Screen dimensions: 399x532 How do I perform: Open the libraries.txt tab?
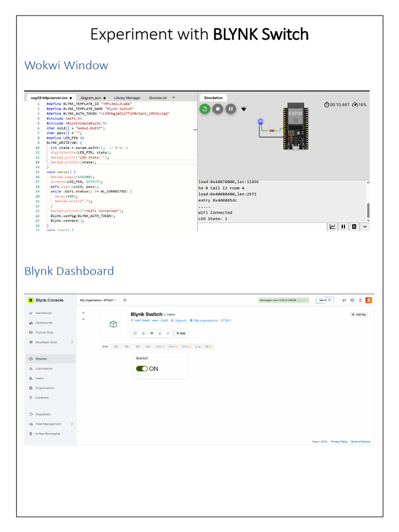[158, 98]
